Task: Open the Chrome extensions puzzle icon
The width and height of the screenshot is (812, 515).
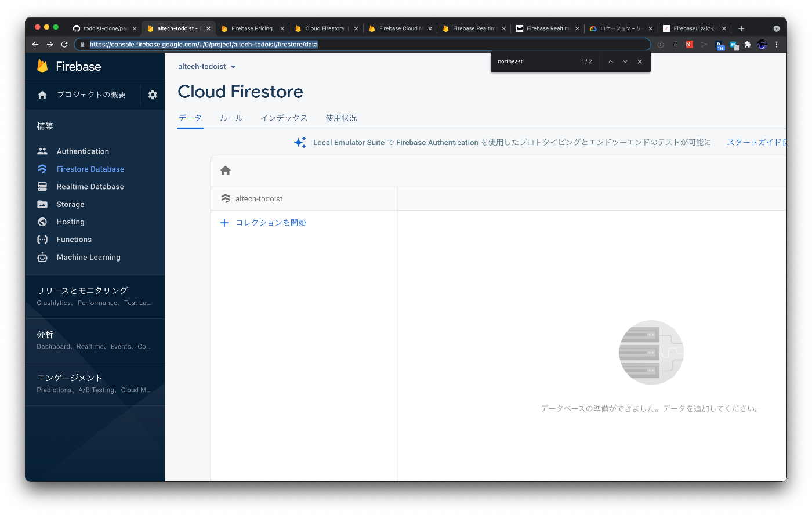Action: click(x=748, y=44)
